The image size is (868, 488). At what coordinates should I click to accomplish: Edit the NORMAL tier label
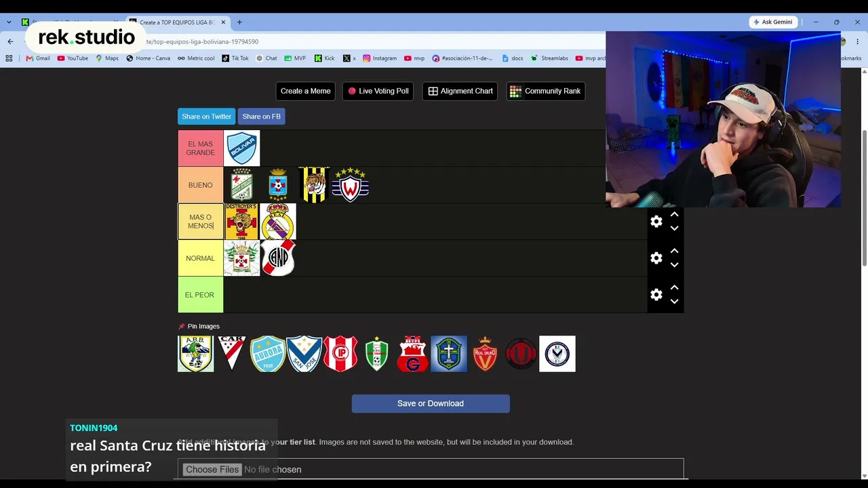coord(201,258)
